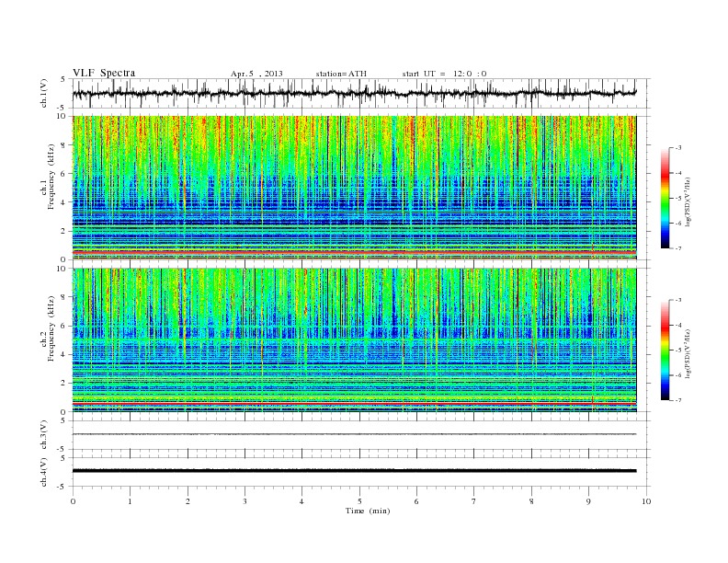Click time-axis tick label "9"

[x=588, y=501]
